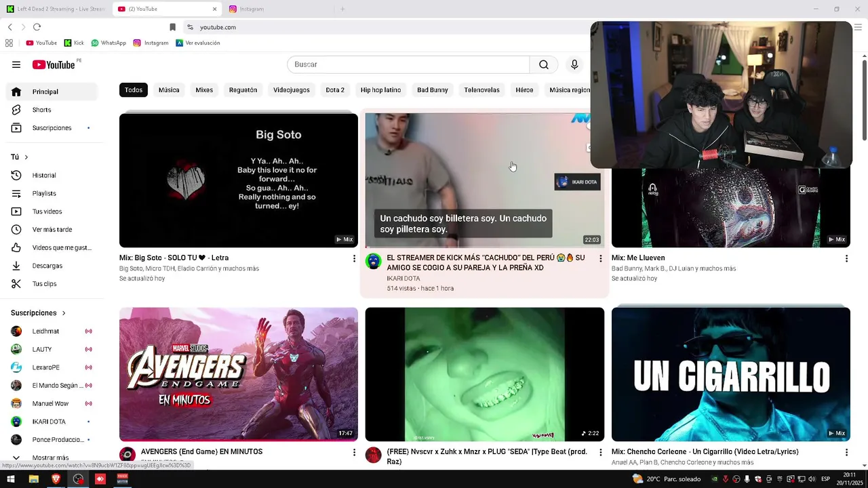Open the Manuel Wow subscription channel

52,403
